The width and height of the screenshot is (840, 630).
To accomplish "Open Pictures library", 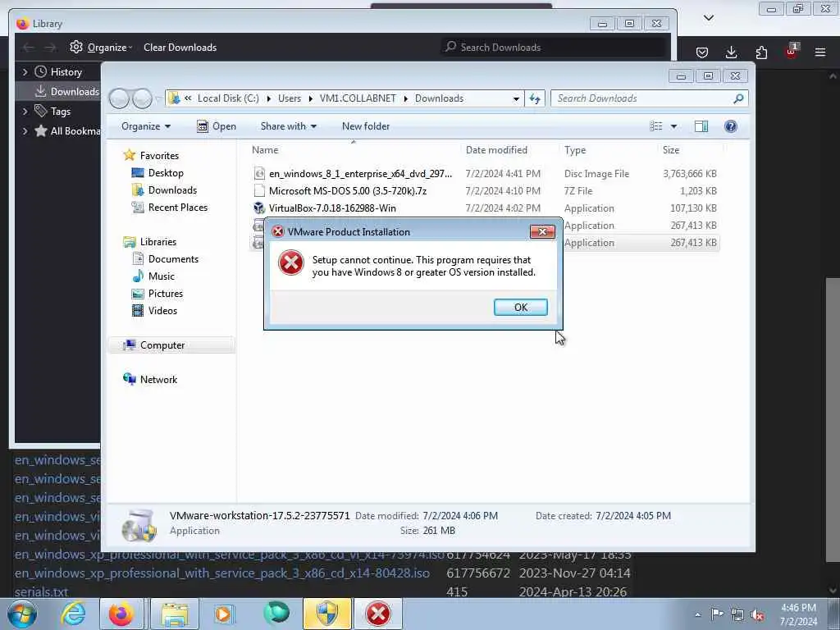I will coord(166,293).
